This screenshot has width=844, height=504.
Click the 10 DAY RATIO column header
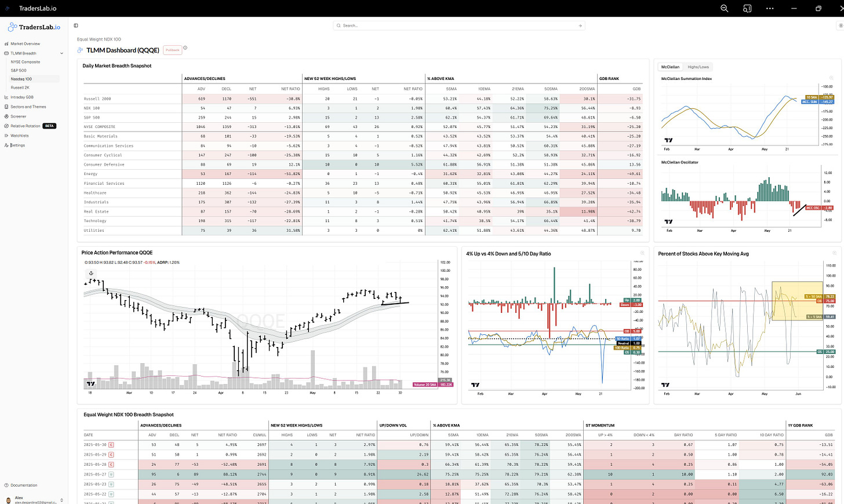(772, 435)
